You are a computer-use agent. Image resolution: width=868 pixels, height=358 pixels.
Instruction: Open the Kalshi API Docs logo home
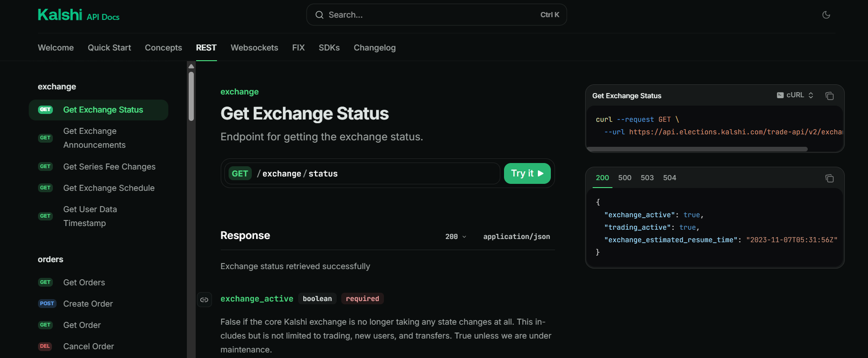tap(78, 15)
